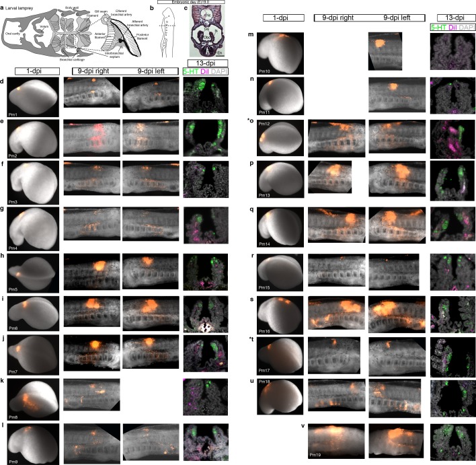Click the 13-dpi fluorescence section in panel s
The image size is (476, 465).
pyautogui.click(x=452, y=312)
